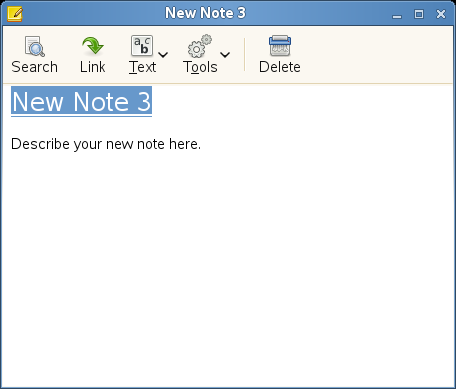The width and height of the screenshot is (456, 389).
Task: Click the window title bar text
Action: pyautogui.click(x=205, y=13)
